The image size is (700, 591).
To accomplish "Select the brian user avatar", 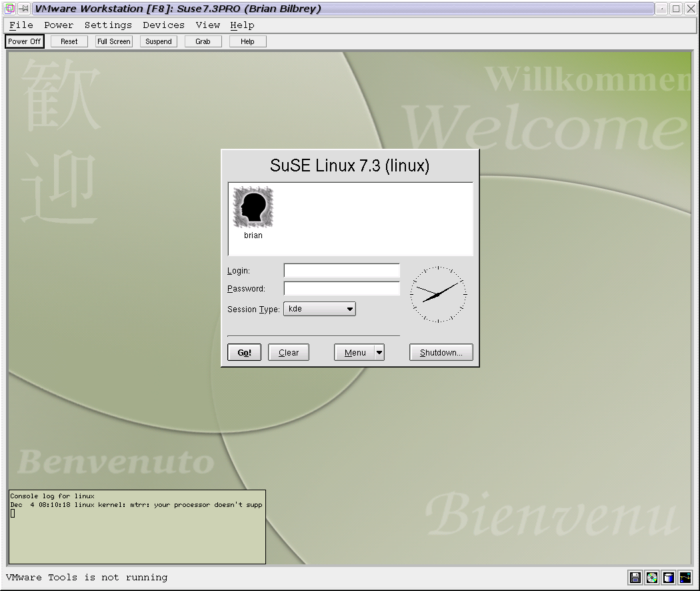I will (x=253, y=208).
